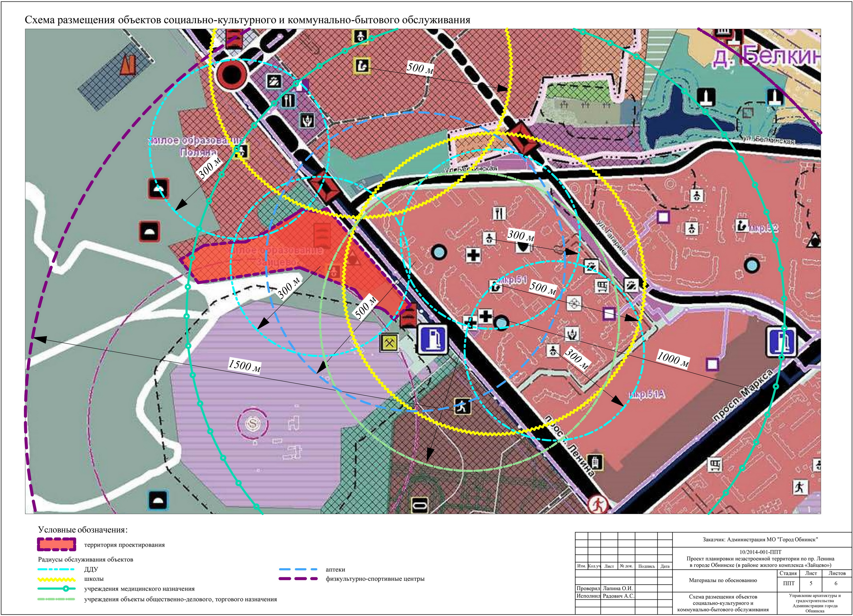The image size is (853, 616).
Task: Click the orange building icon on blue grid
Action: pyautogui.click(x=128, y=65)
